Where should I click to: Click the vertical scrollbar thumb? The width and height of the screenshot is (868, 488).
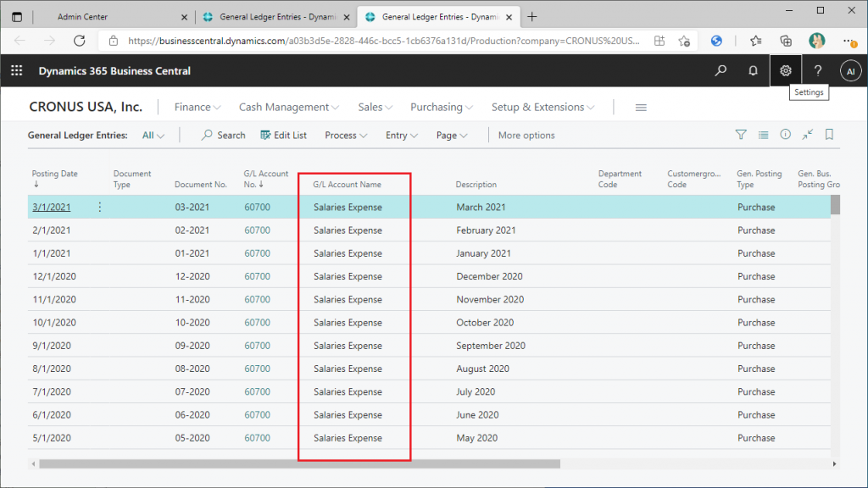click(x=835, y=205)
